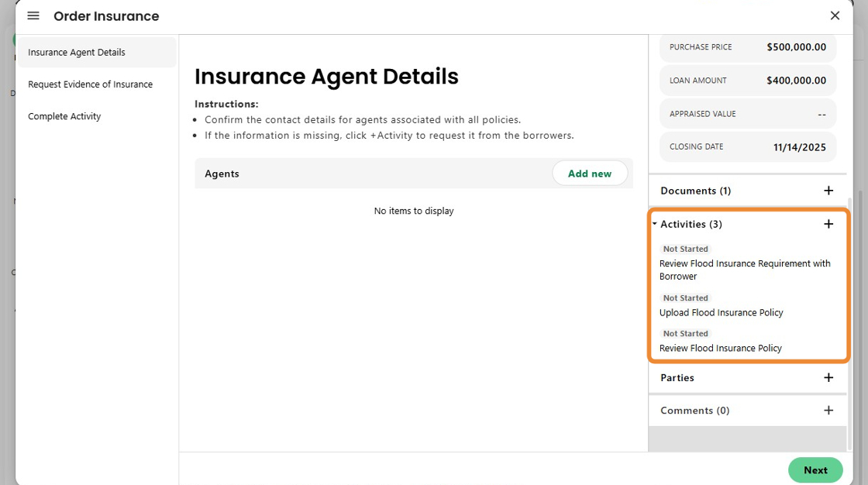The width and height of the screenshot is (868, 485).
Task: Collapse the Activities section arrow
Action: click(655, 224)
